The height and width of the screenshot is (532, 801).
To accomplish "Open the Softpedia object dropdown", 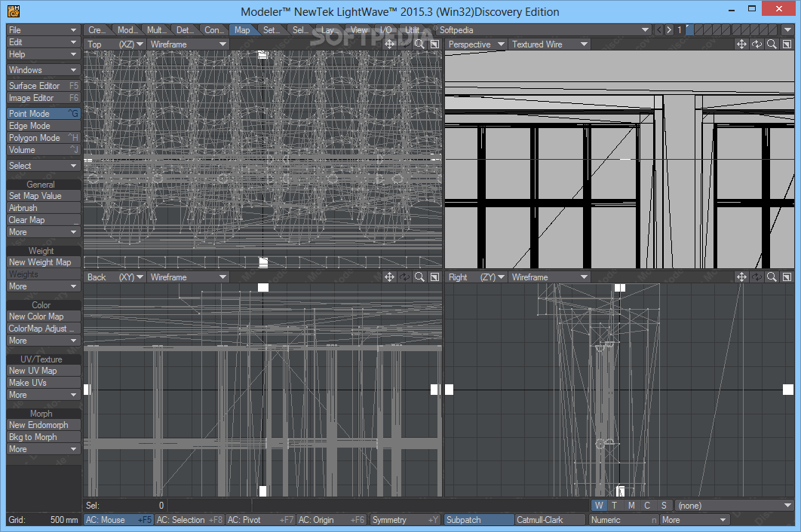I will (544, 30).
